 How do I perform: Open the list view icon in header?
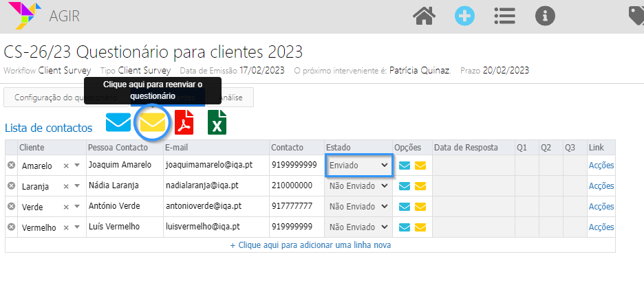pos(505,16)
